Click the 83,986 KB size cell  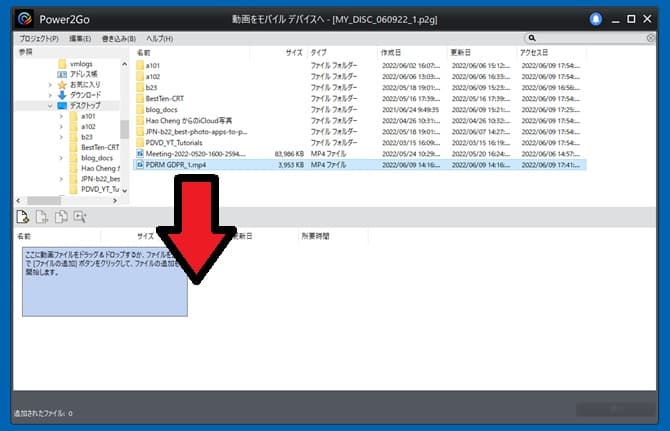pyautogui.click(x=289, y=153)
